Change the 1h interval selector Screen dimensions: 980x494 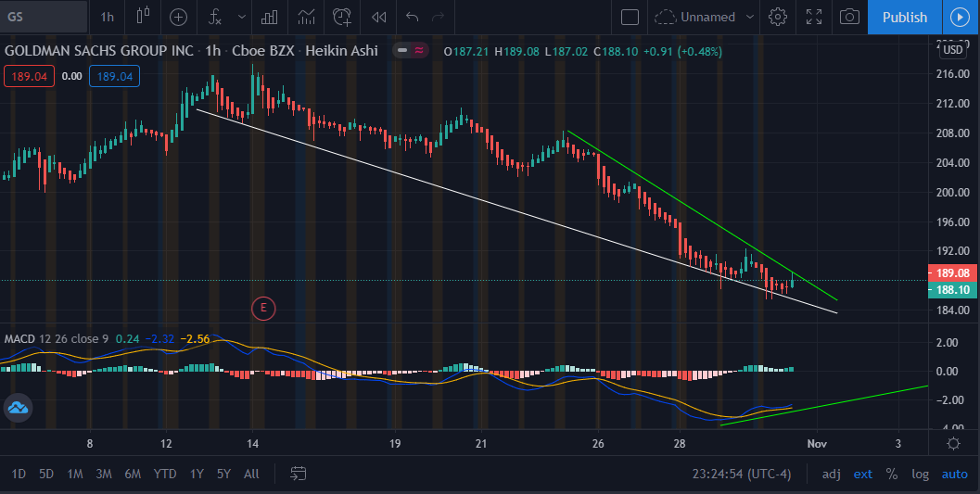(108, 17)
